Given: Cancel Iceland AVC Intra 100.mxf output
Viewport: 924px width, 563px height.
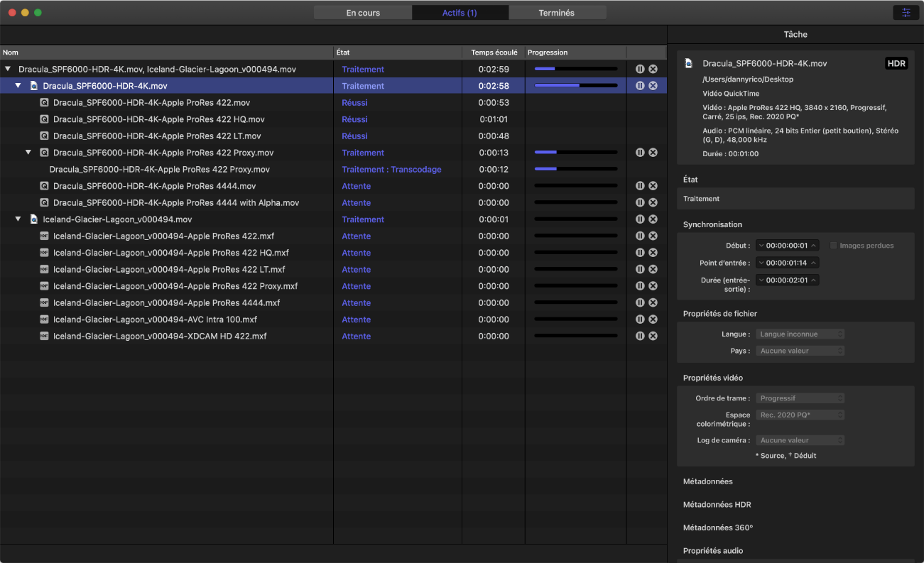Looking at the screenshot, I should (653, 319).
